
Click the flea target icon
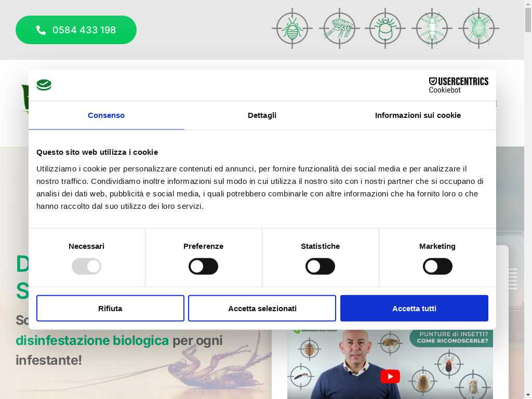pos(339,29)
